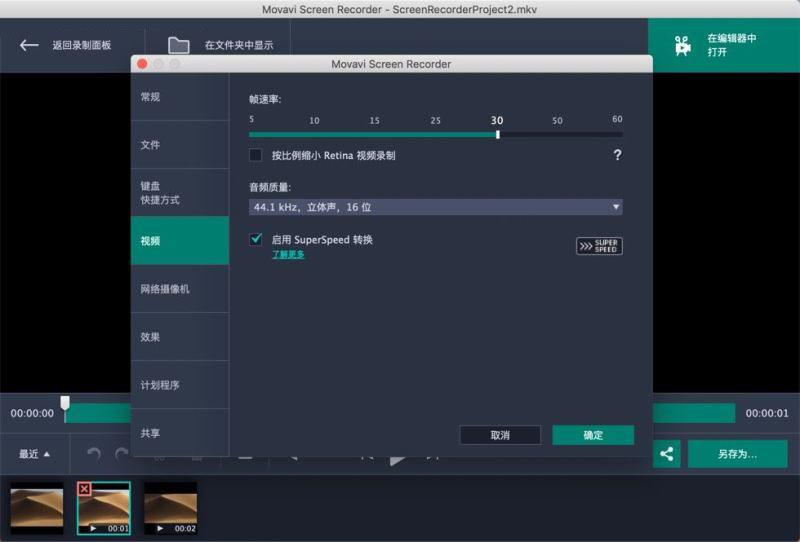Click the share icon button
The width and height of the screenshot is (800, 542).
(666, 454)
